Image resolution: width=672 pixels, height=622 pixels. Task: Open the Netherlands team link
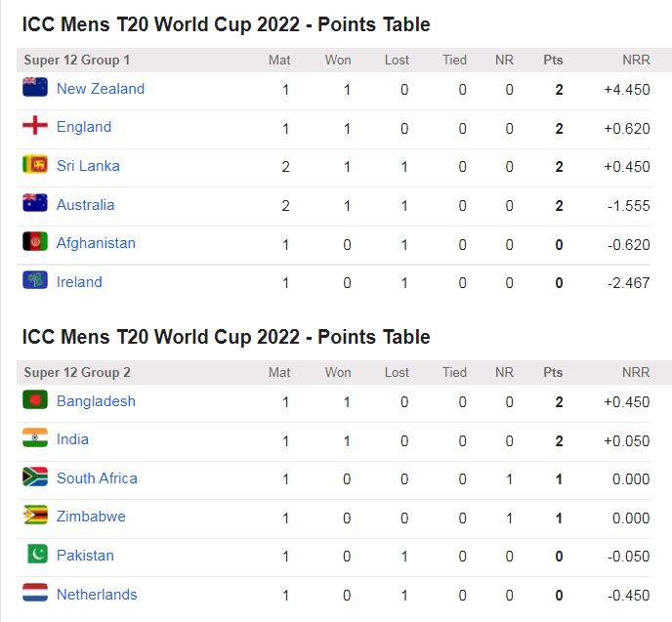97,595
